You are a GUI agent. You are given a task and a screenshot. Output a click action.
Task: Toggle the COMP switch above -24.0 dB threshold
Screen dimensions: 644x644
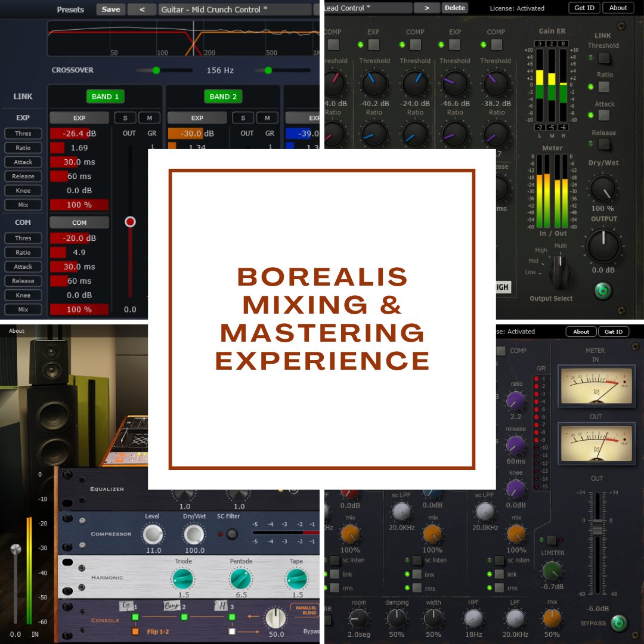[x=416, y=44]
